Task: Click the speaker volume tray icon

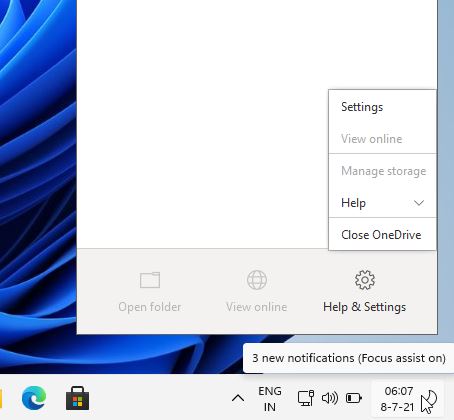Action: click(330, 398)
